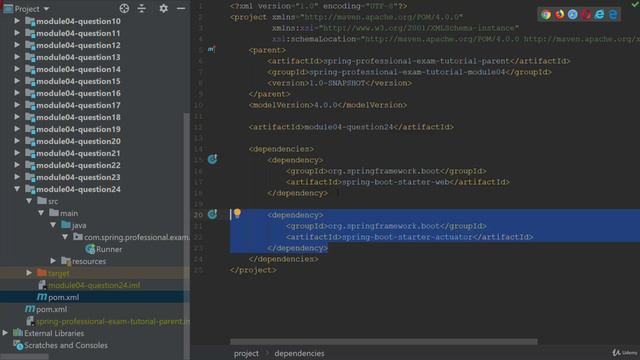The width and height of the screenshot is (640, 360).
Task: Expand the target folder
Action: coord(29,273)
